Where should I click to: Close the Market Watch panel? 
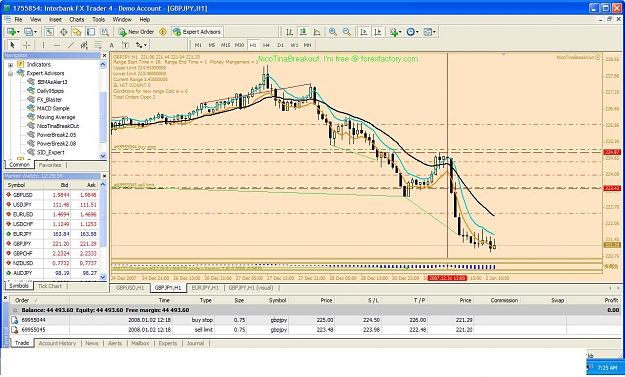(x=104, y=176)
